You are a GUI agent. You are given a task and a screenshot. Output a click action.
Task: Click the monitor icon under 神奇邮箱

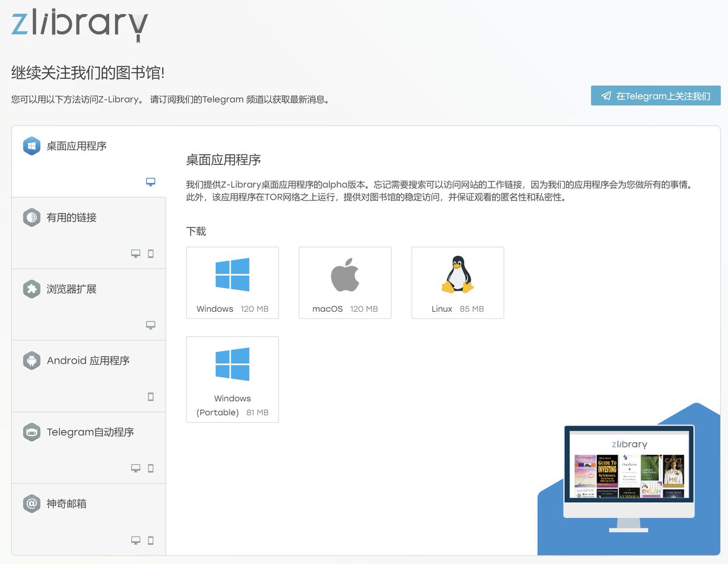point(136,540)
